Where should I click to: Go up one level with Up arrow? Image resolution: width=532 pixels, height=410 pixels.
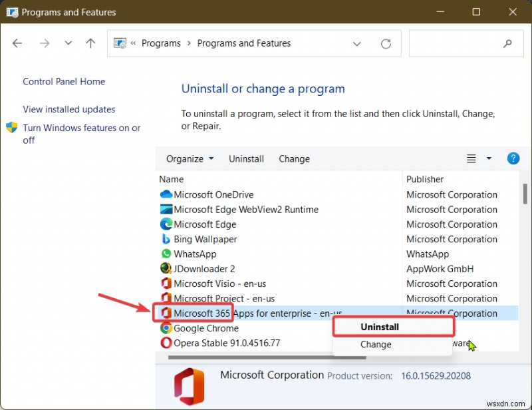click(90, 43)
